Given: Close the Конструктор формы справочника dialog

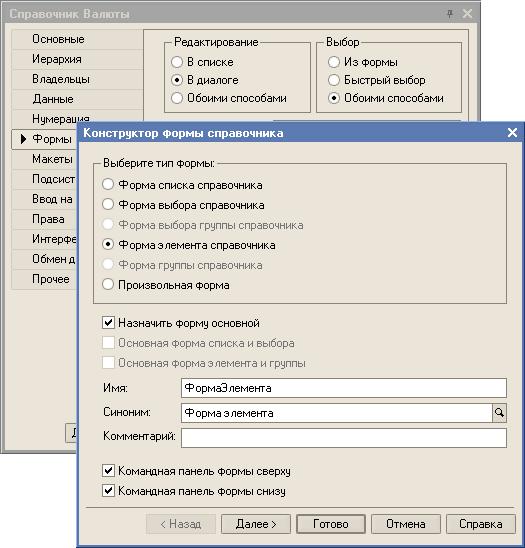Looking at the screenshot, I should 512,132.
